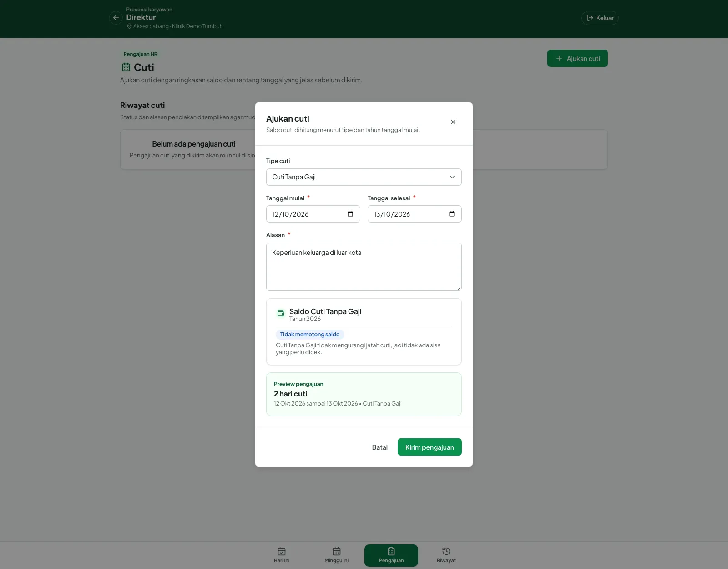Viewport: 728px width, 569px height.
Task: Switch to the Minggu Ini tab
Action: pos(337,555)
